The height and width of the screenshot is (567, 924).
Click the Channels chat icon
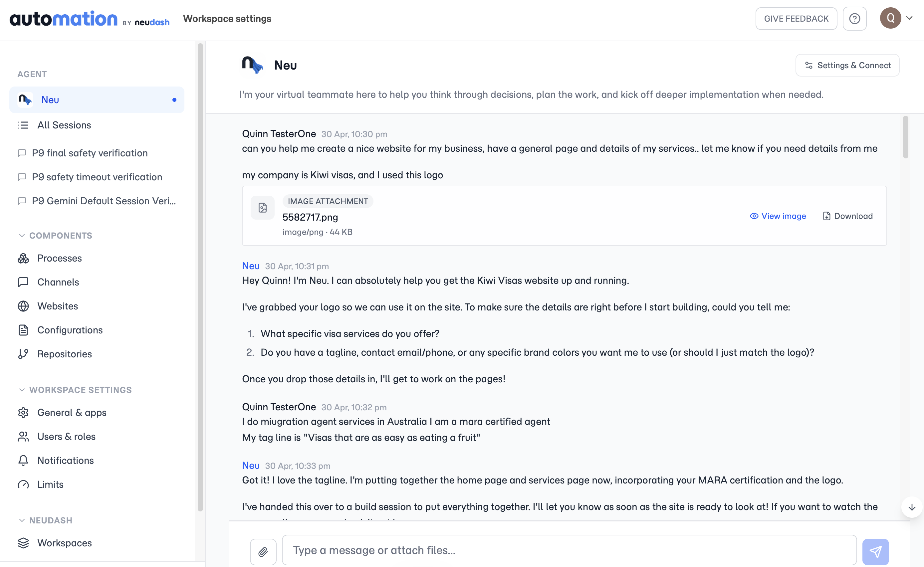[x=23, y=283]
